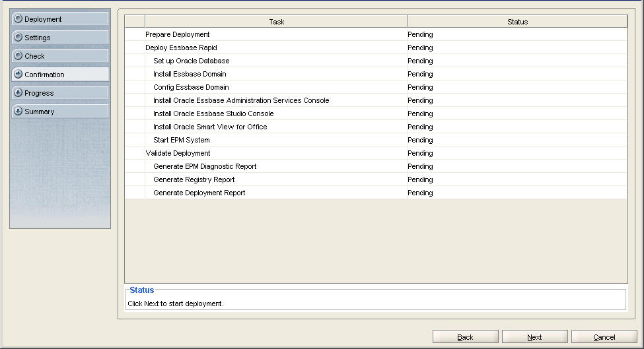Click the 'Click Next to start deployment' message
This screenshot has height=349, width=644.
pos(176,303)
